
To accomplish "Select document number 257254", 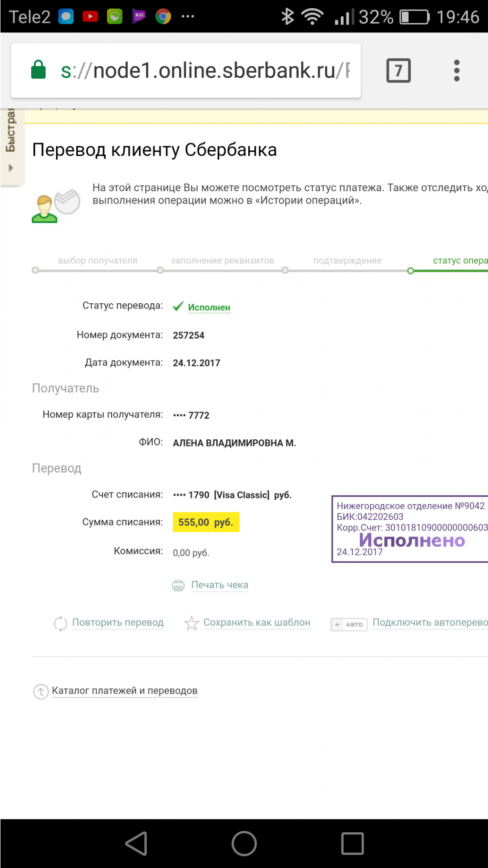I will (x=189, y=335).
